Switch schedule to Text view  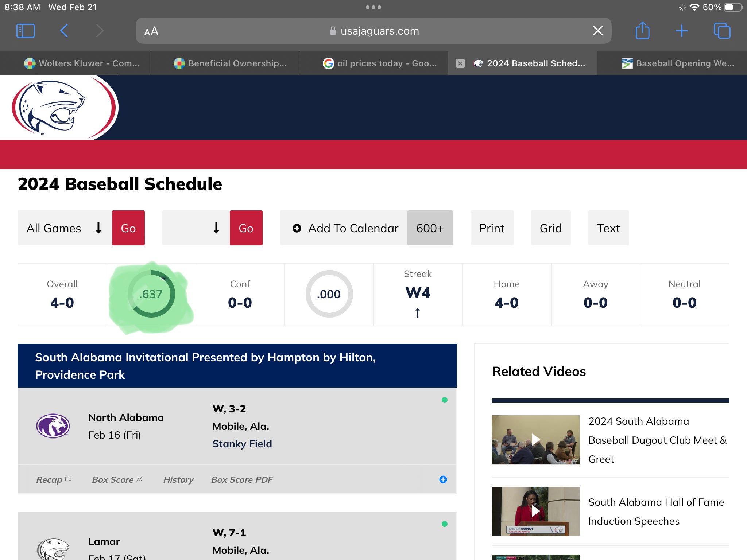pos(608,228)
